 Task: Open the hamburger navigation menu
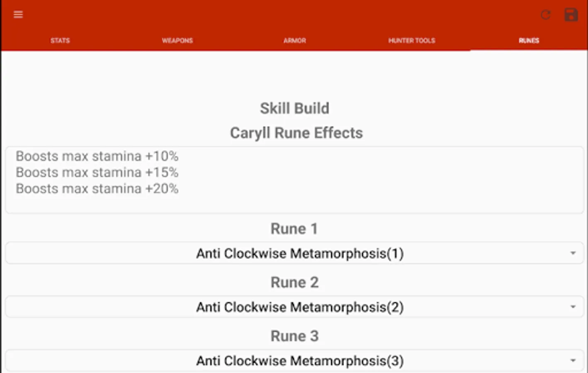[x=18, y=15]
